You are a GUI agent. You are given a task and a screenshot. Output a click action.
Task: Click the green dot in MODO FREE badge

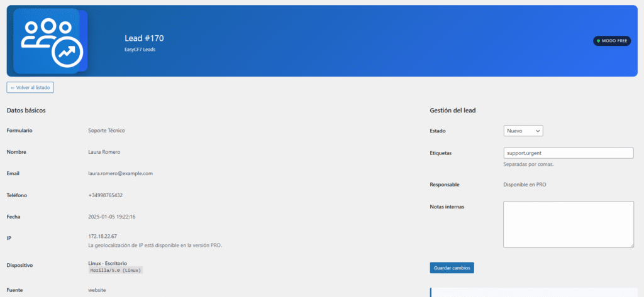pos(598,41)
